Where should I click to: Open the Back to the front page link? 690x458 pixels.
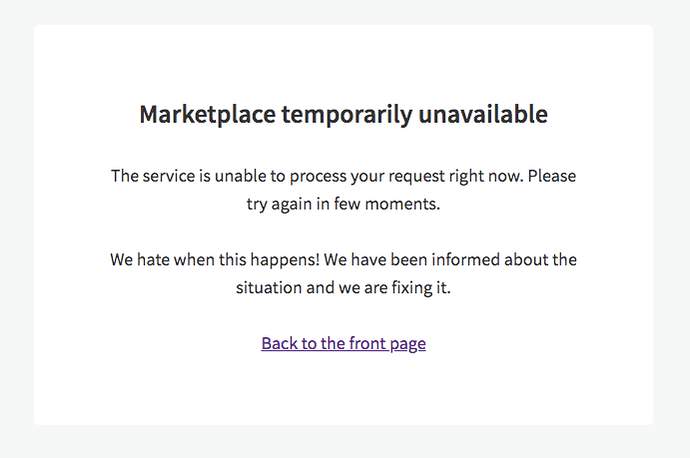pyautogui.click(x=343, y=344)
